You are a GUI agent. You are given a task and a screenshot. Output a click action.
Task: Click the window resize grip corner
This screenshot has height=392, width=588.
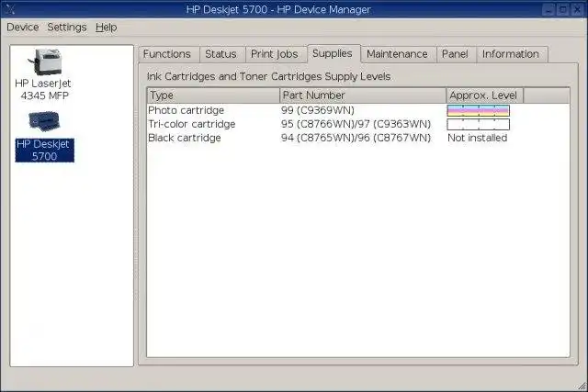point(582,386)
